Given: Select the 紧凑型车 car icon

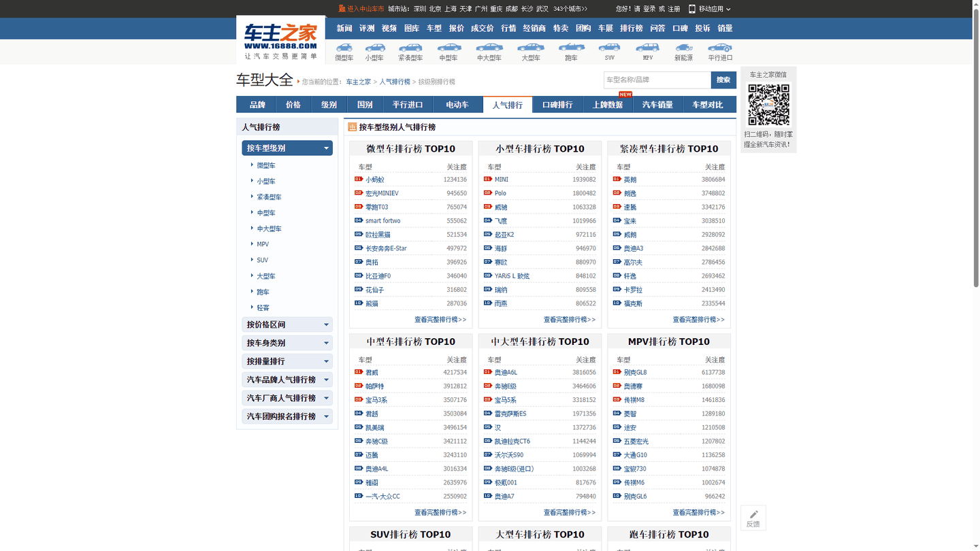Looking at the screenshot, I should (410, 48).
